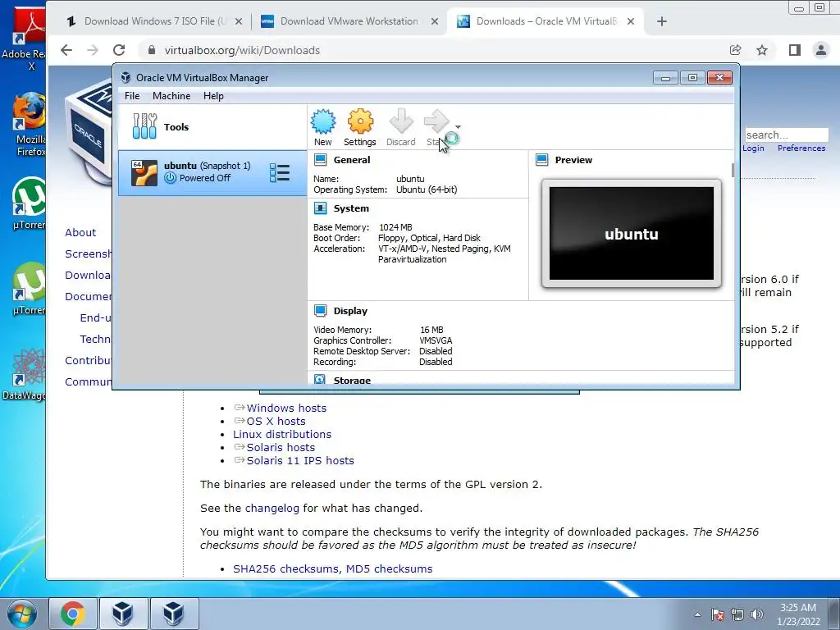Select the Tools entry in VirtualBox

tap(212, 127)
